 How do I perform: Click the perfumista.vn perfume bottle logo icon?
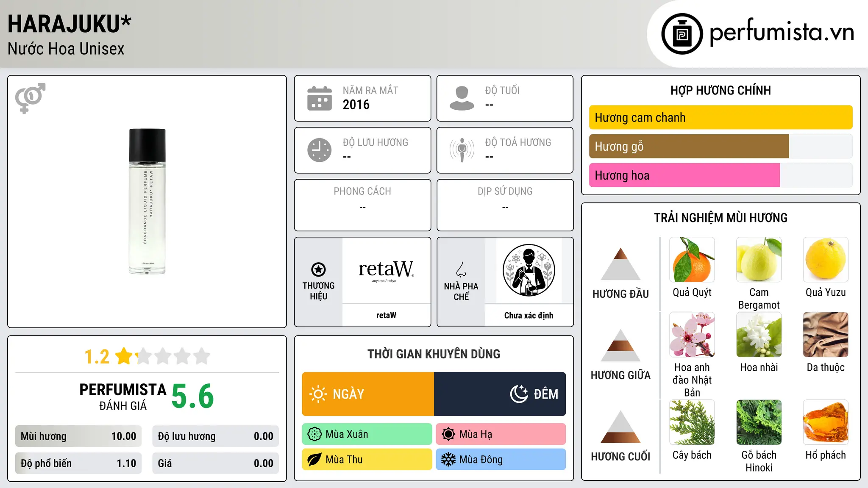[x=682, y=34]
